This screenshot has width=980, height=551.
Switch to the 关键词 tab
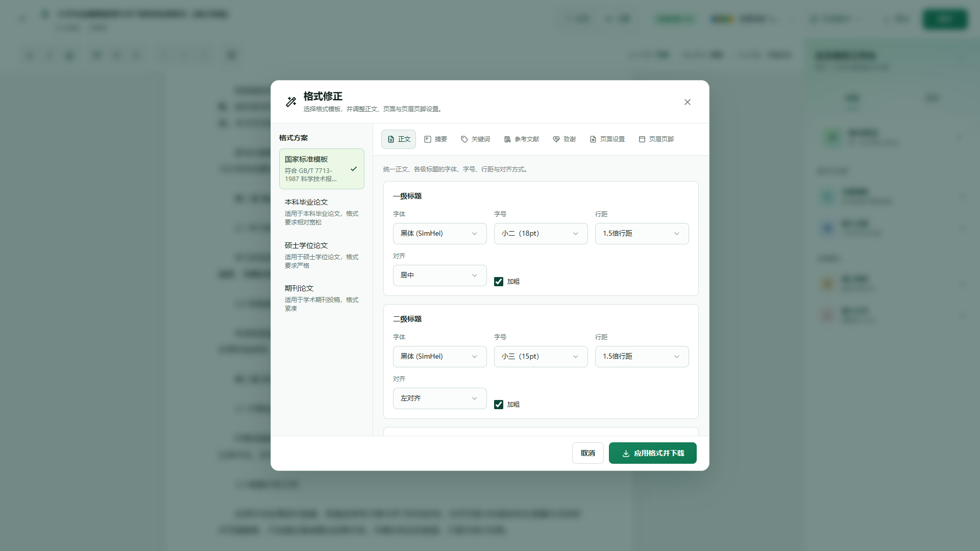475,139
